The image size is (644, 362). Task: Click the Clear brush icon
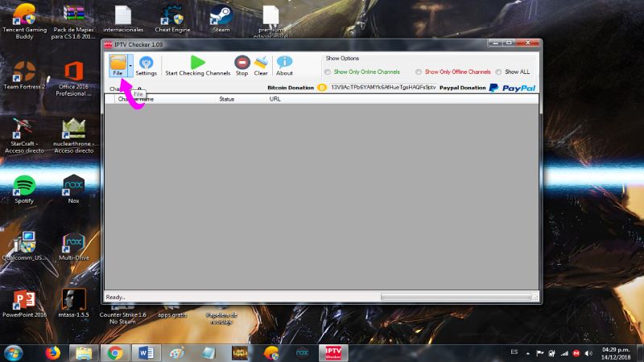click(x=261, y=64)
